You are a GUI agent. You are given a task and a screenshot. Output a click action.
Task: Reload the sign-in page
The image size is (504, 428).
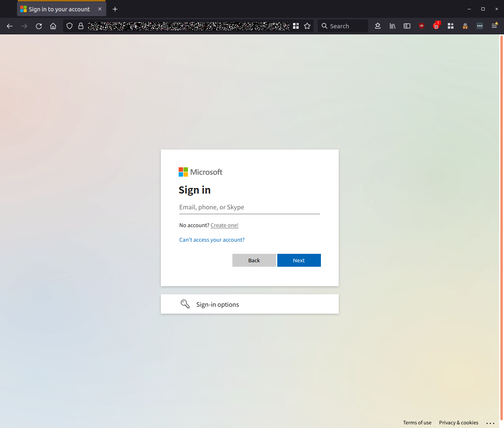tap(38, 26)
